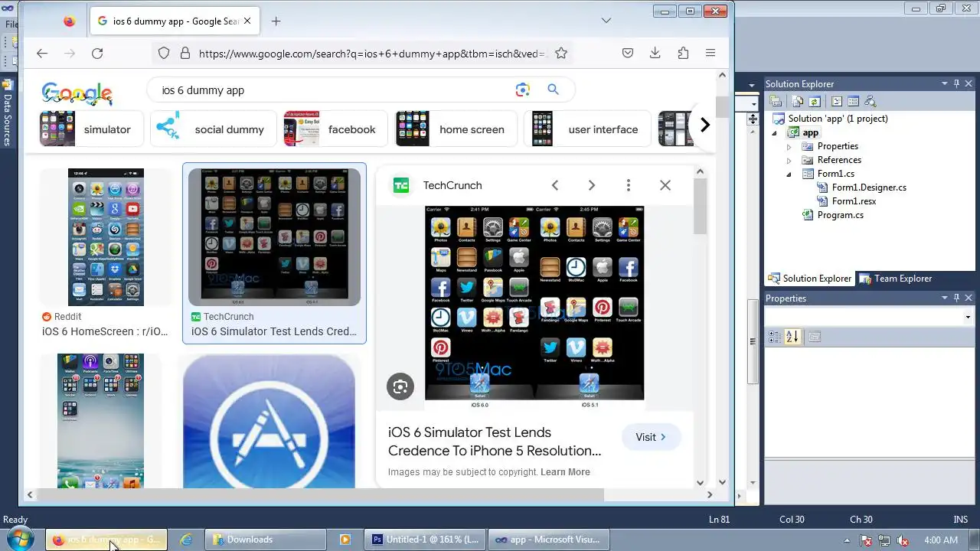Open the Firefox downloads arrow
This screenshot has height=551, width=980.
pyautogui.click(x=655, y=53)
